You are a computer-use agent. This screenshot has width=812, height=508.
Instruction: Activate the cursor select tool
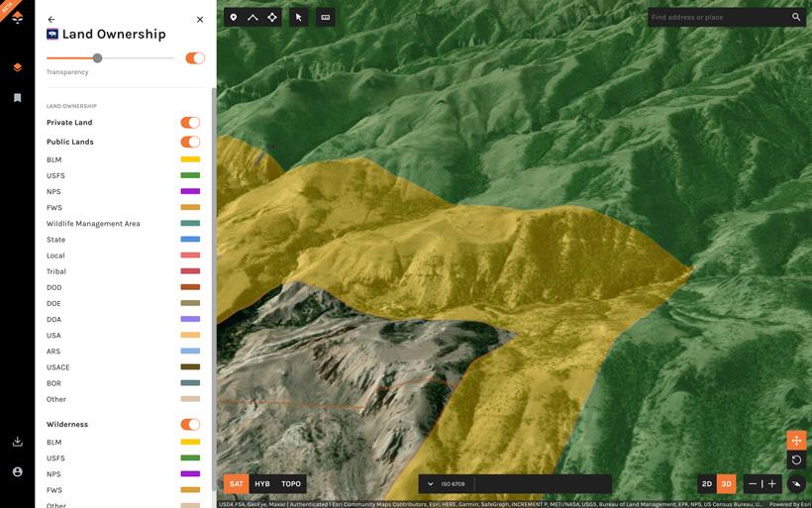click(x=298, y=18)
